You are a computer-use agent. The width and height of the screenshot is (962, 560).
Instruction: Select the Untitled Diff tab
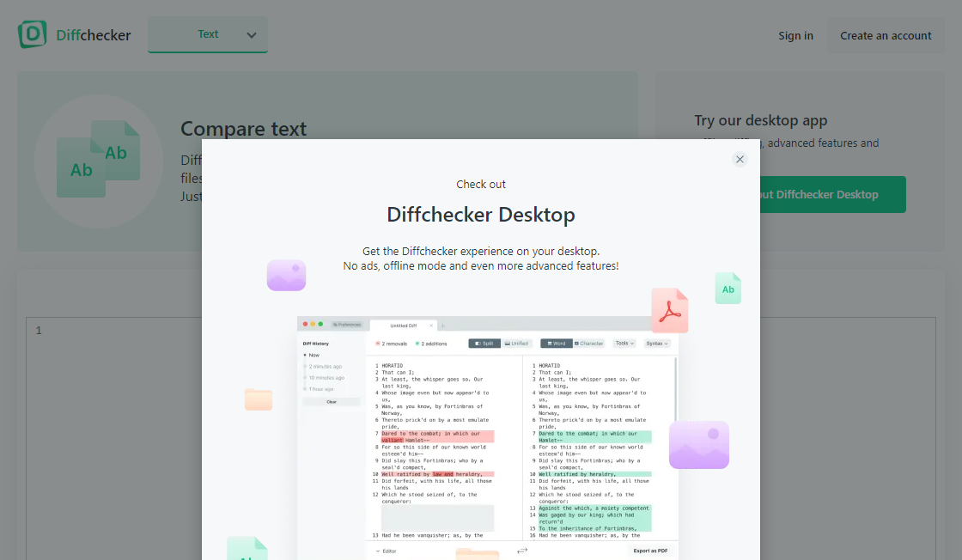tap(403, 326)
